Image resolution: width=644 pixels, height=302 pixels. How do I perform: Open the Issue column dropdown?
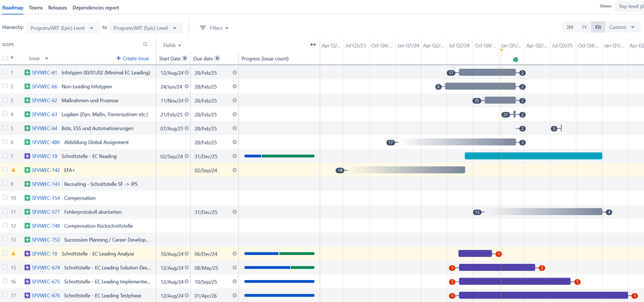(39, 59)
